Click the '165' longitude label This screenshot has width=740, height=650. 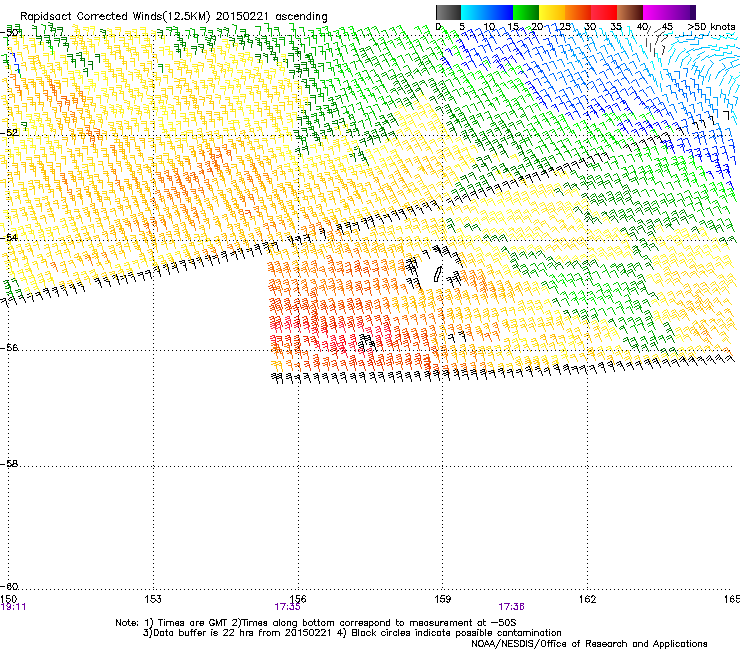coord(732,599)
